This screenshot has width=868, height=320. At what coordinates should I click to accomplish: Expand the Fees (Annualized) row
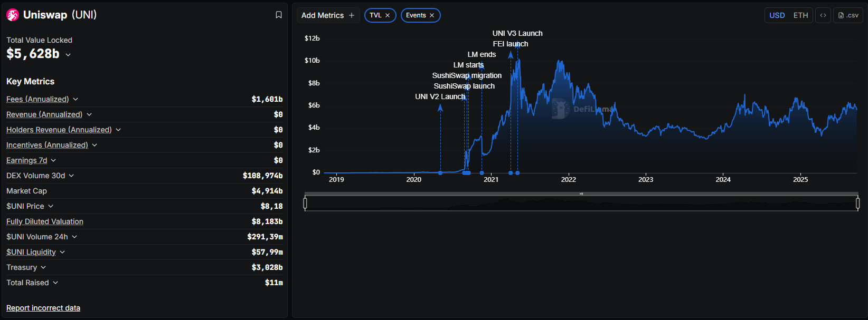point(76,99)
